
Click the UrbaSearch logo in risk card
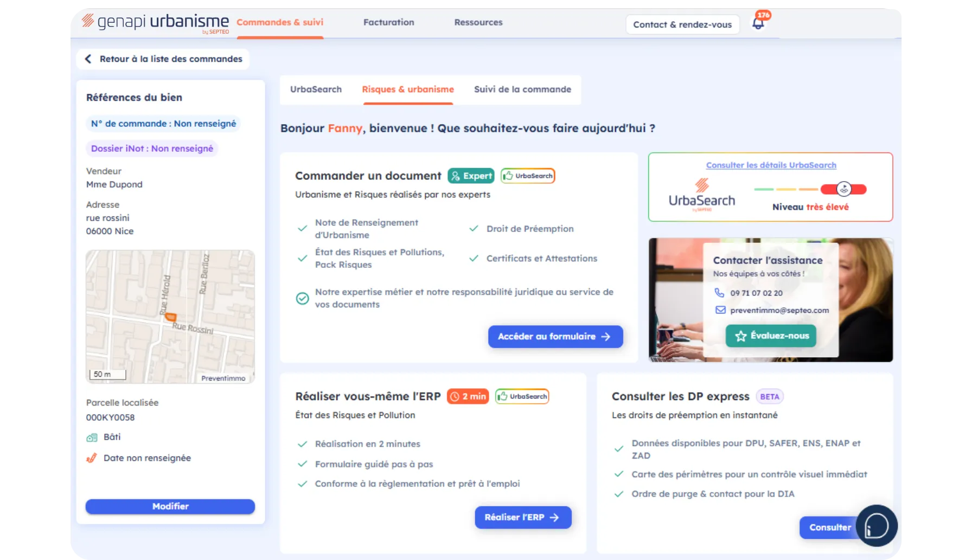[x=702, y=195]
